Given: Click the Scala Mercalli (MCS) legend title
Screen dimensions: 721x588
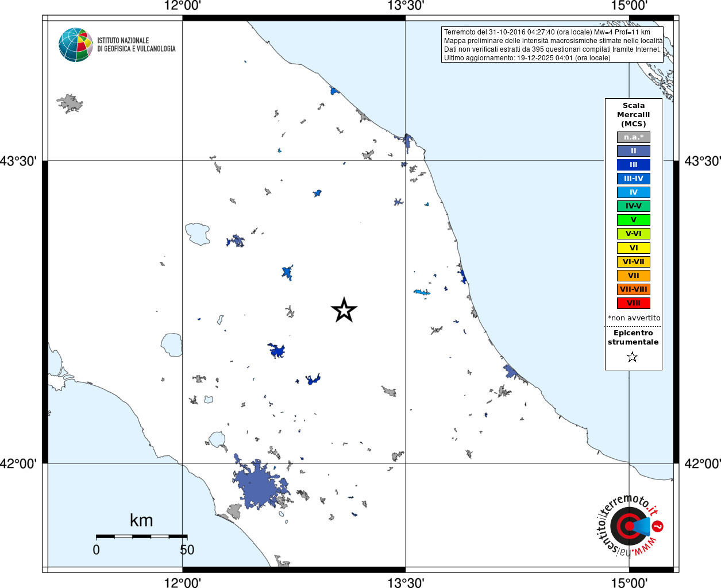Looking at the screenshot, I should (x=634, y=114).
